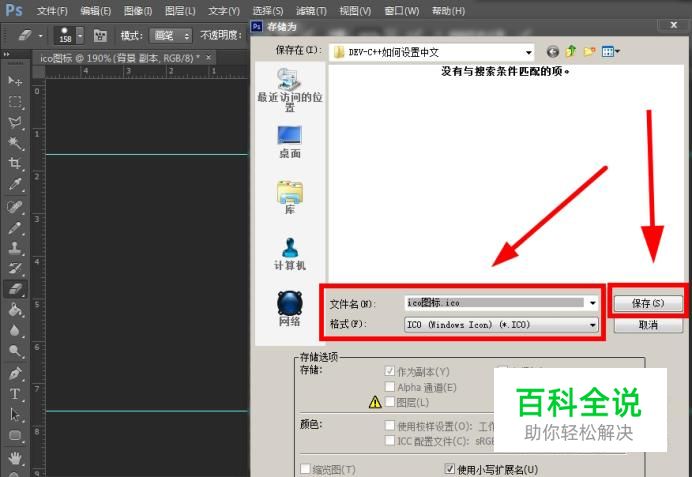Click the layers warning triangle icon

375,402
